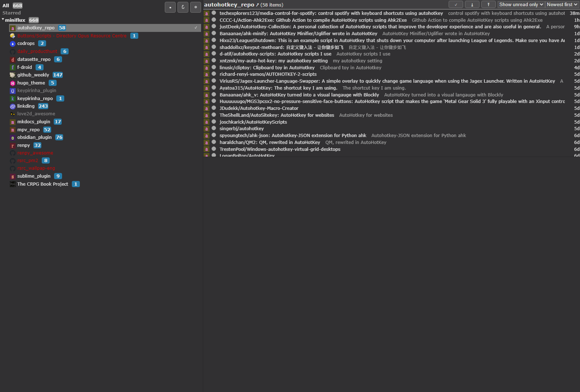Viewport: 580px width, 392px height.
Task: Open article spyoungtech/ahk-json
Action: [293, 136]
